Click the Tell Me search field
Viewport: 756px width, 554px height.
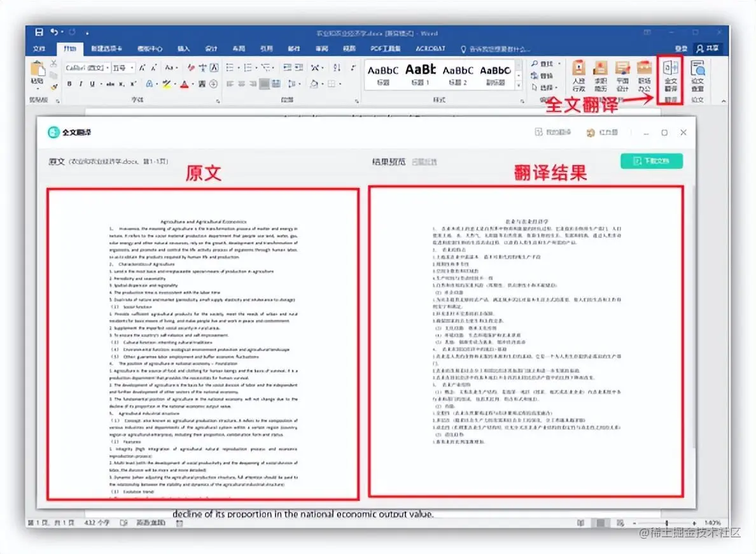click(495, 49)
